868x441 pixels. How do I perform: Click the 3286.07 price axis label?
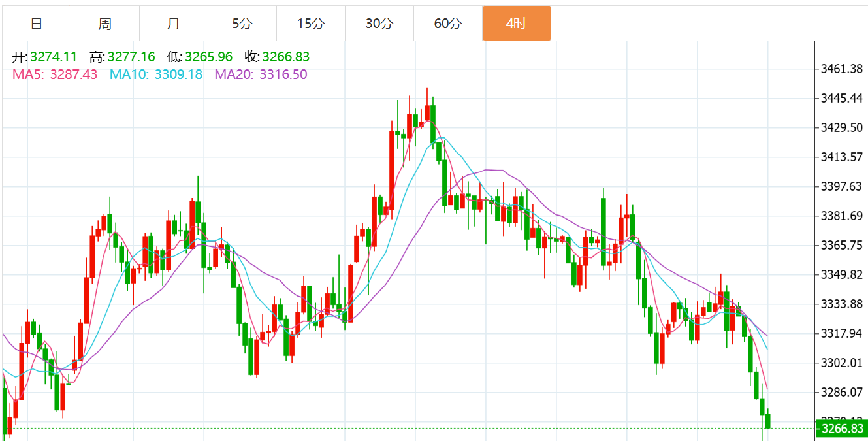click(841, 392)
